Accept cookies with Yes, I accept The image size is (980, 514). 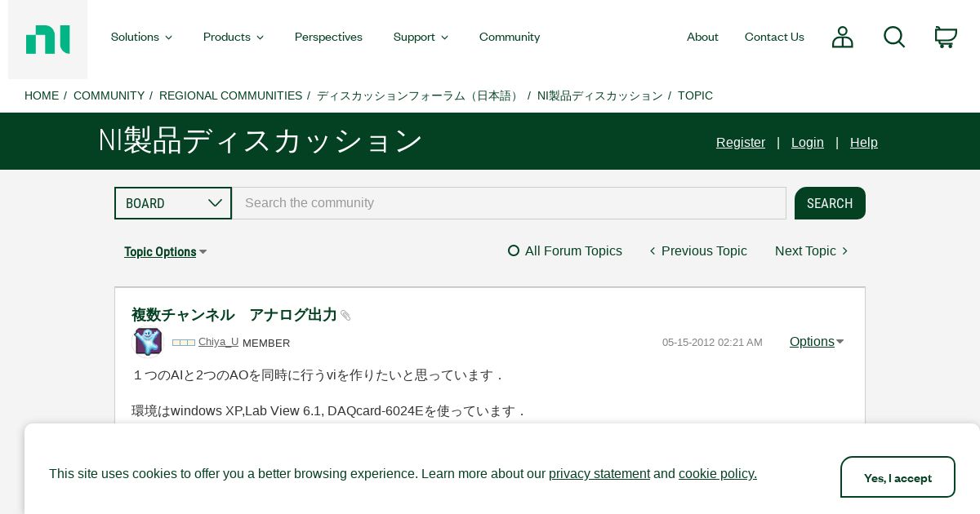pyautogui.click(x=898, y=477)
